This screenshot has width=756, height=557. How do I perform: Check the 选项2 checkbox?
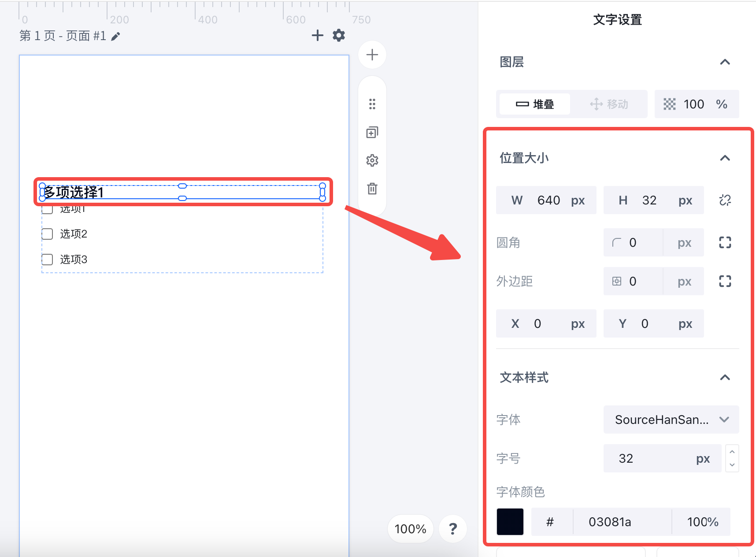47,234
